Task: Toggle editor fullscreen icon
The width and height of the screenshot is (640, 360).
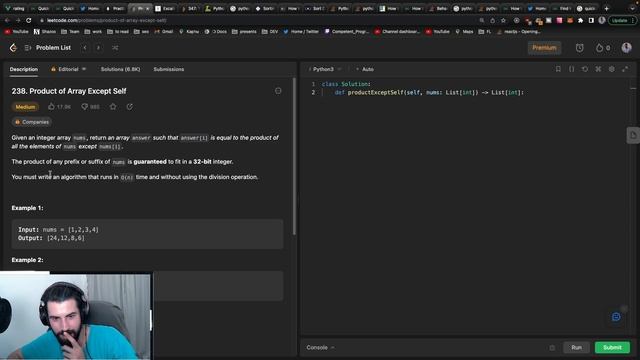Action: pos(625,69)
